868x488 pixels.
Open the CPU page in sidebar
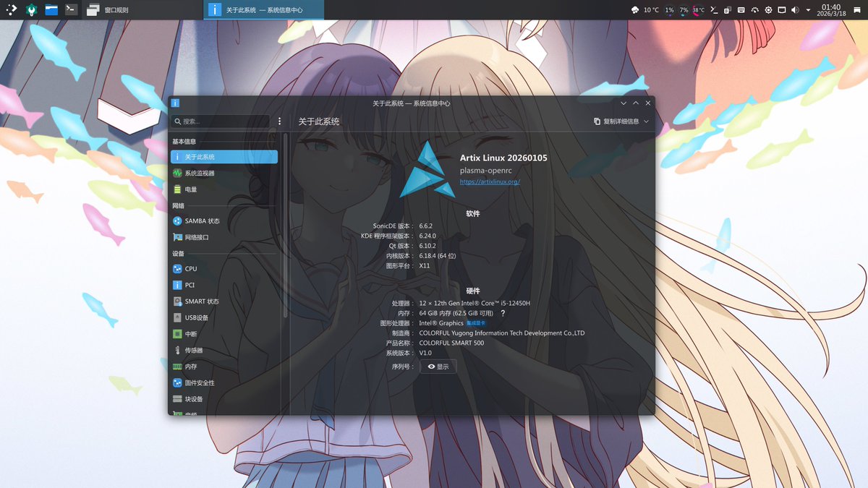(224, 268)
